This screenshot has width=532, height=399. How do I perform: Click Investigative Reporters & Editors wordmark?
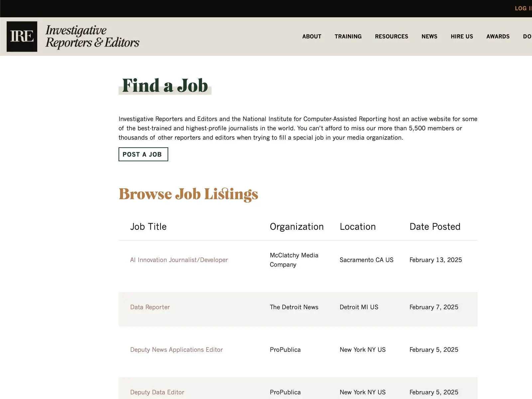(x=92, y=37)
